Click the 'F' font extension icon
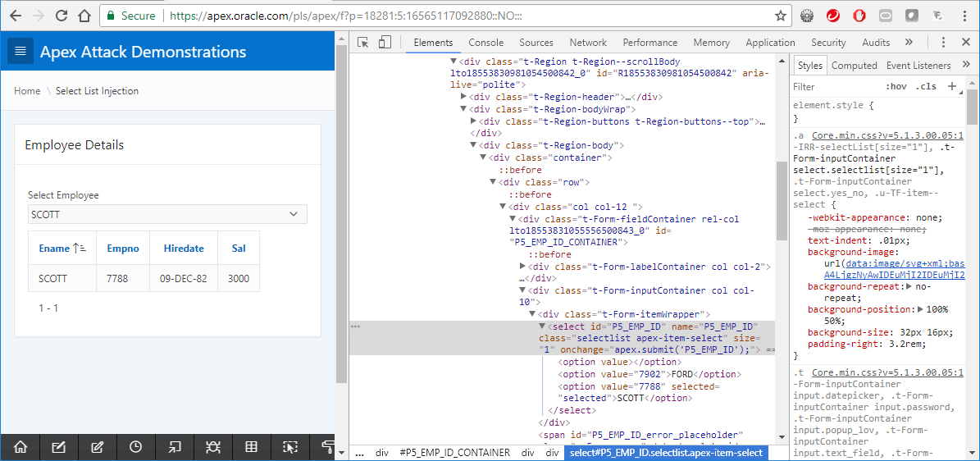The height and width of the screenshot is (461, 980). 938,16
